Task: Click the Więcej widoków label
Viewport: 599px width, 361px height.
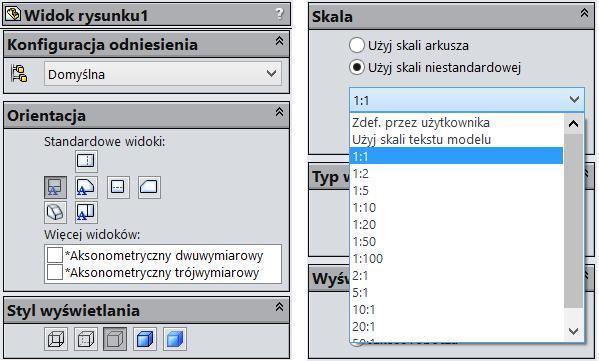Action: pos(92,234)
